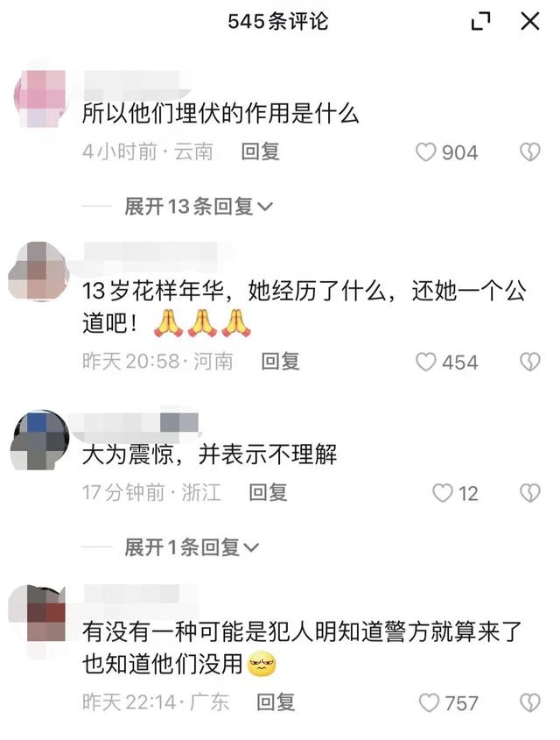Open blue-gray avatar of Zhejiang commenter
This screenshot has height=740, width=560.
pyautogui.click(x=39, y=440)
